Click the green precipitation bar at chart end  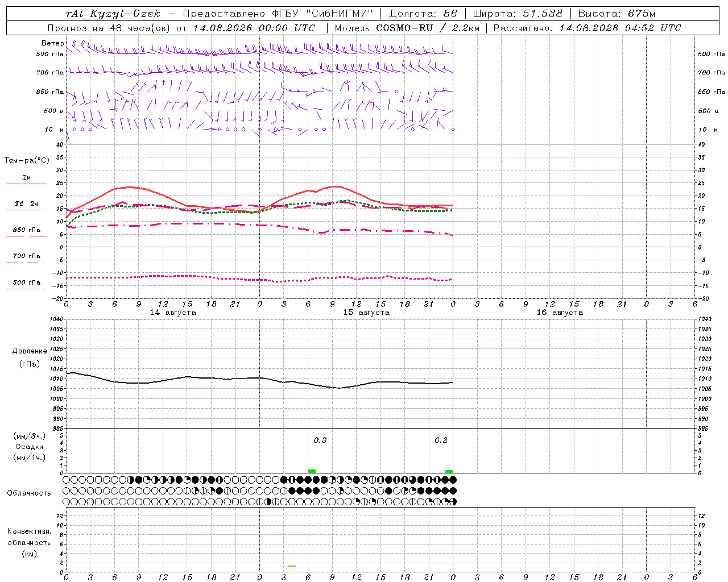[449, 471]
